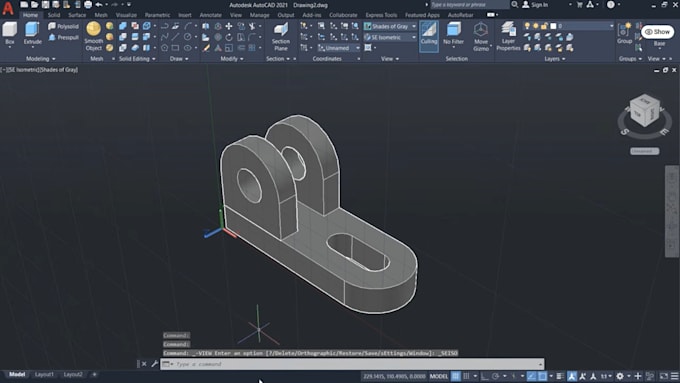Click the workspace switching gear in status bar
680x383 pixels.
tap(620, 376)
